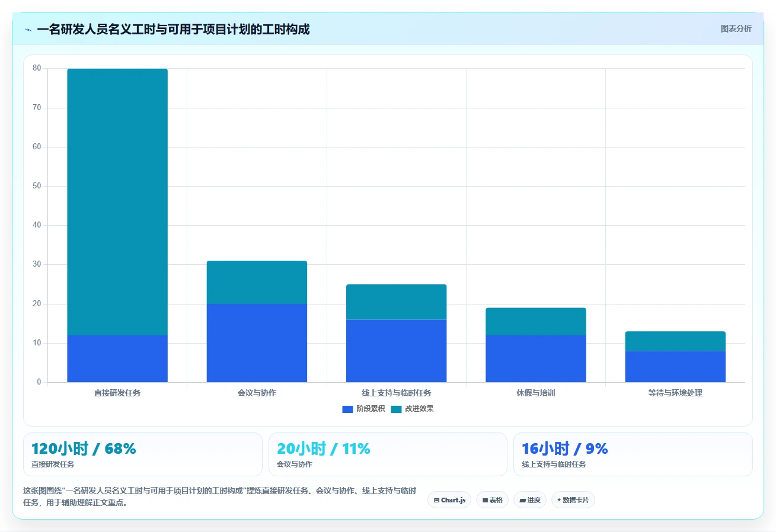Click the blue segment of 等待与环境处理 bar
The width and height of the screenshot is (776, 532).
(x=675, y=366)
